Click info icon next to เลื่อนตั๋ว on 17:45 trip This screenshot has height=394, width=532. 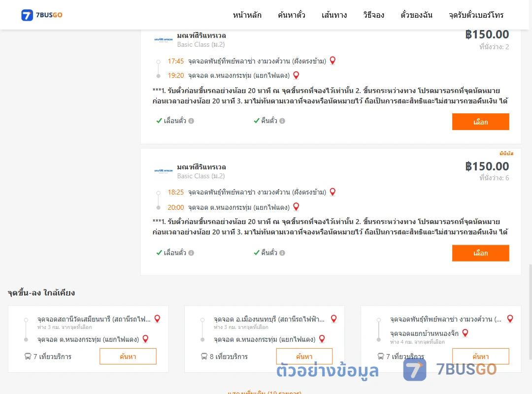[191, 121]
